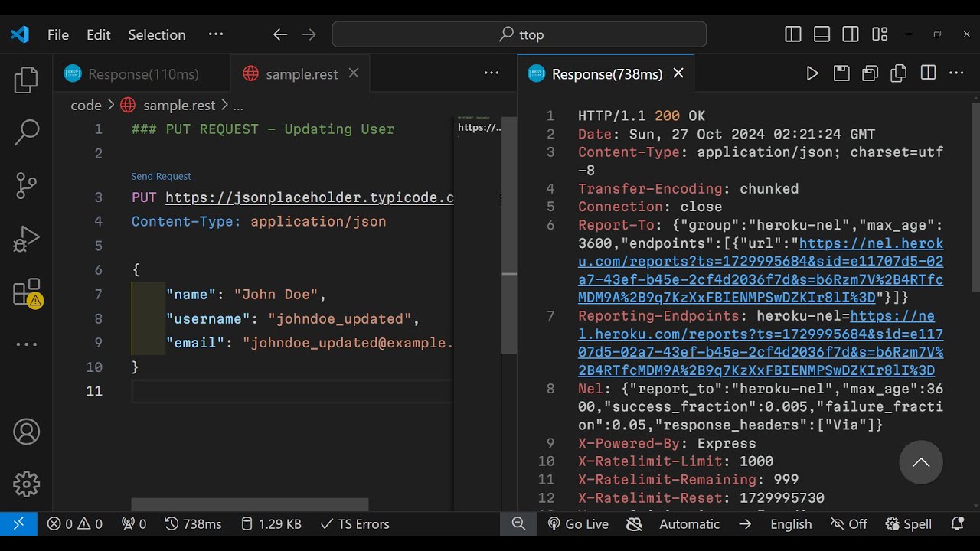
Task: Open the errors and warnings counter in the status bar
Action: [74, 524]
